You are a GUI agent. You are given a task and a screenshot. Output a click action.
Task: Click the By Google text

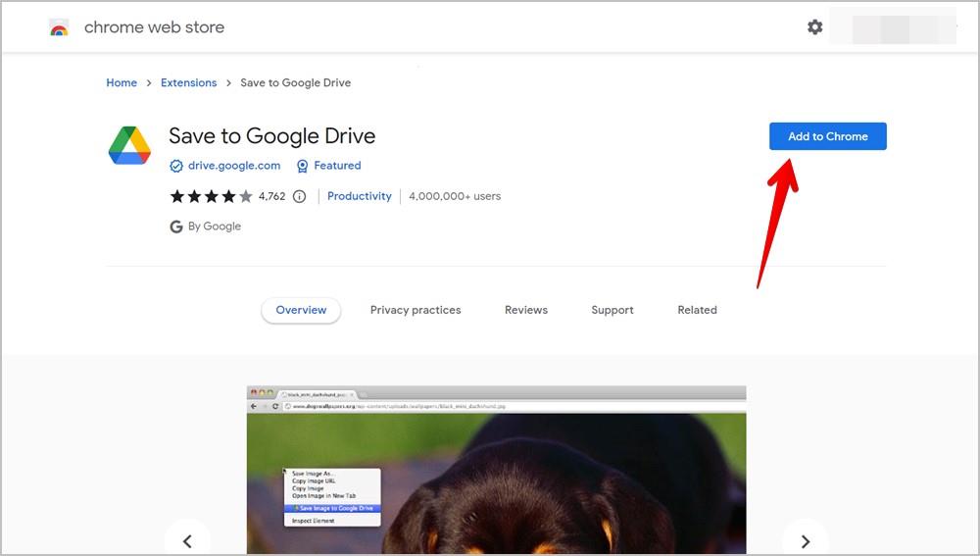click(215, 227)
